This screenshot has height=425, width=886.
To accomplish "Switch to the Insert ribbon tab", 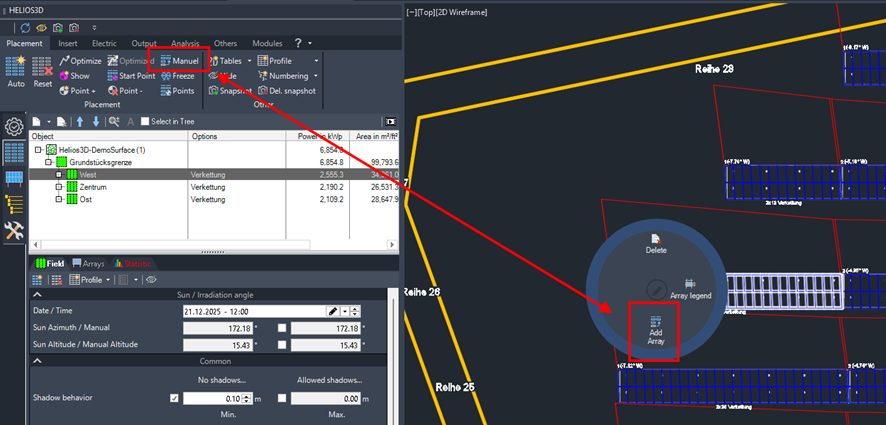I will (68, 43).
